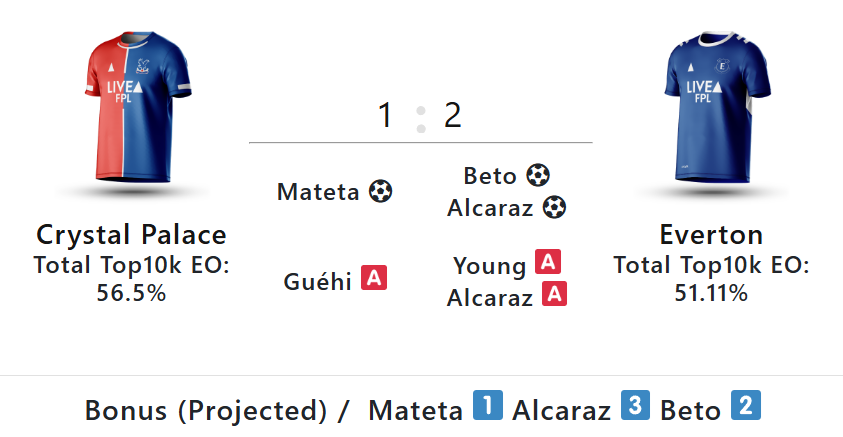Click goalscorer name Mateta
Viewport: 843px width, 437px height.
(x=318, y=192)
